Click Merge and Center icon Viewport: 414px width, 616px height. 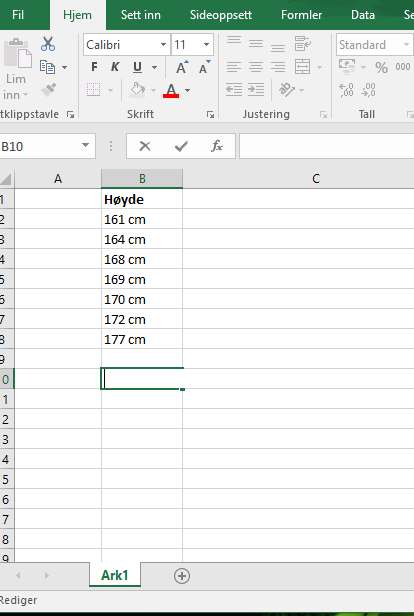coord(302,67)
